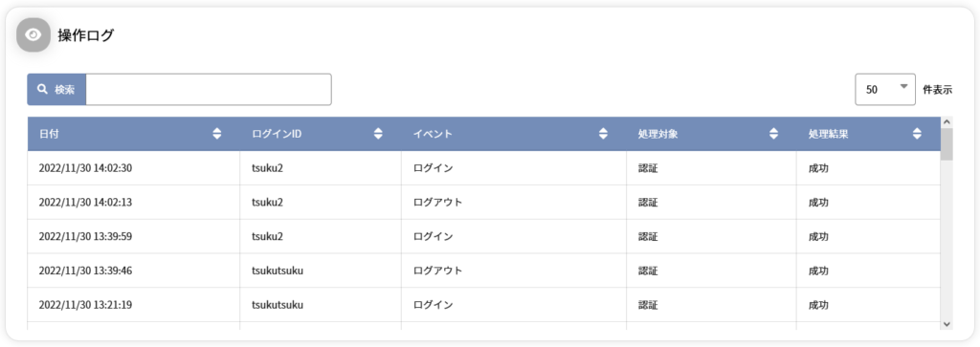Click tsukutsuku in the 13:39:46 row
The height and width of the screenshot is (347, 980).
[x=278, y=271]
